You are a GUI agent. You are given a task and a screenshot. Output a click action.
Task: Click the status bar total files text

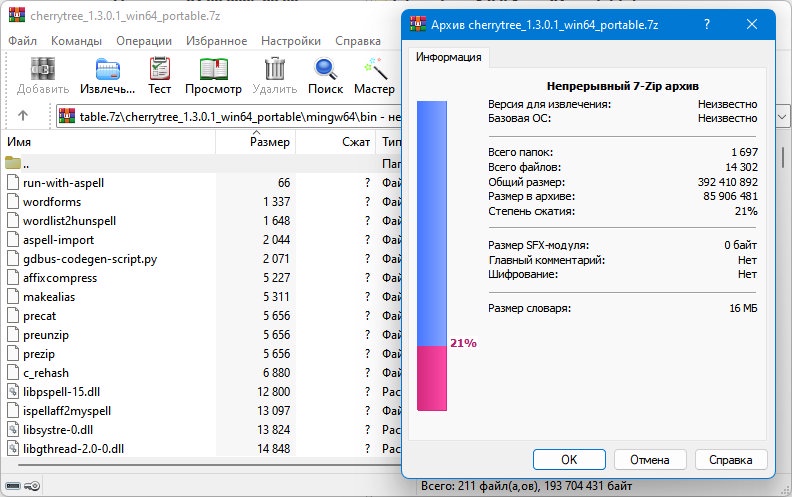click(526, 486)
